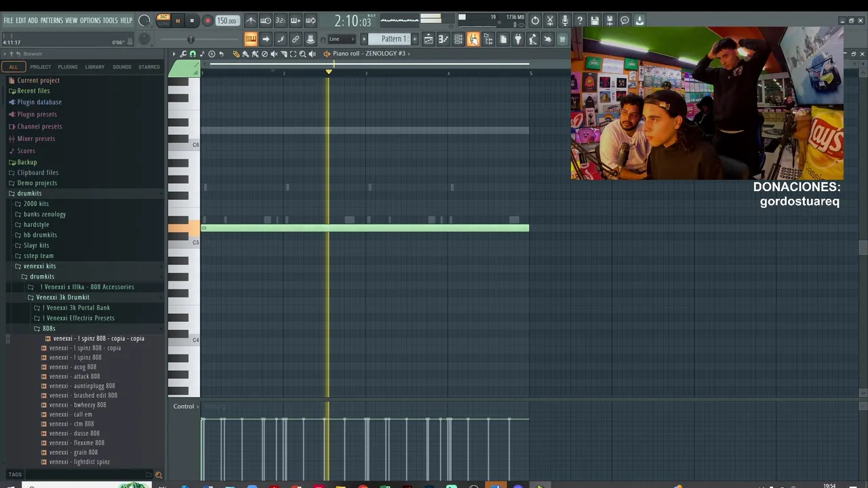Viewport: 868px width, 488px height.
Task: Click the stamp-shaped icon in the toolbar
Action: (311, 39)
